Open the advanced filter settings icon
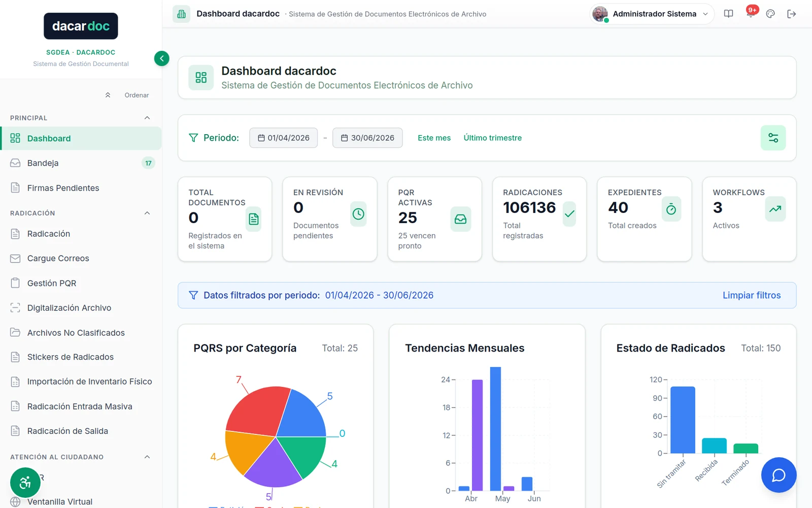The height and width of the screenshot is (508, 812). click(773, 138)
